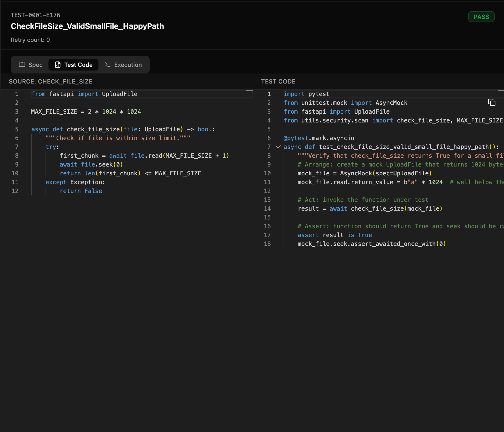Click the return len(first_chunk) <= MAX_FILE_SIZE line
The height and width of the screenshot is (432, 504).
(x=130, y=173)
